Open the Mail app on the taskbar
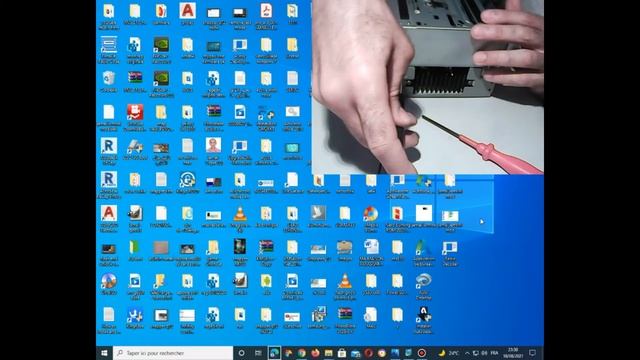Screen dimensions: 640x360 (x=355, y=353)
